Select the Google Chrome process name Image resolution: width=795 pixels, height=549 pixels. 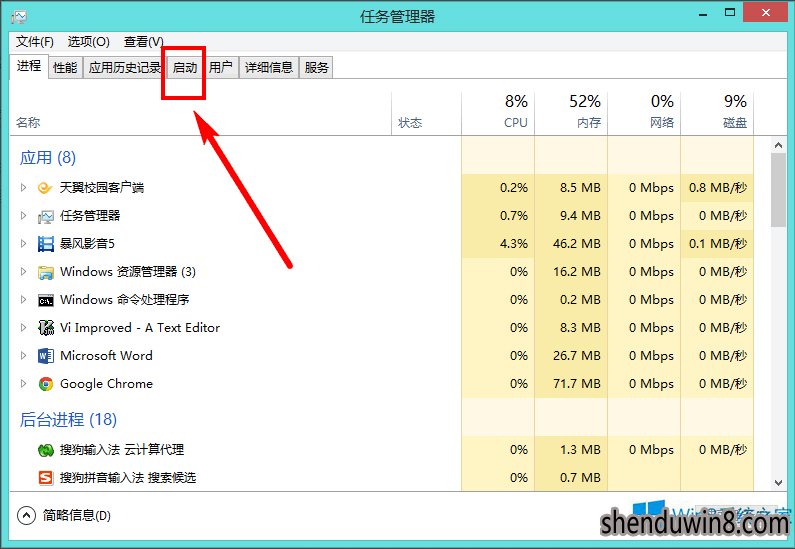(x=106, y=384)
